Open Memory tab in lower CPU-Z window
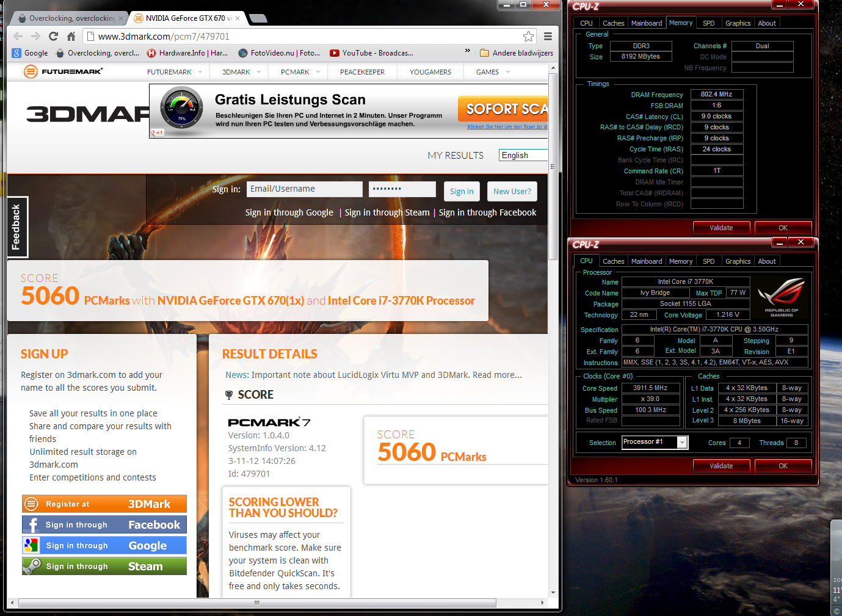Screen dimensions: 842x616 (681, 261)
